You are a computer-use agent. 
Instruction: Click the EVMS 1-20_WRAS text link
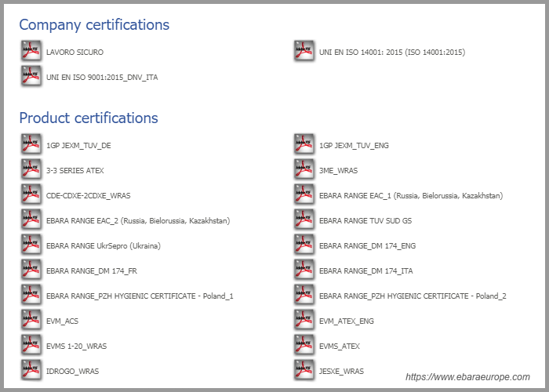coord(76,347)
